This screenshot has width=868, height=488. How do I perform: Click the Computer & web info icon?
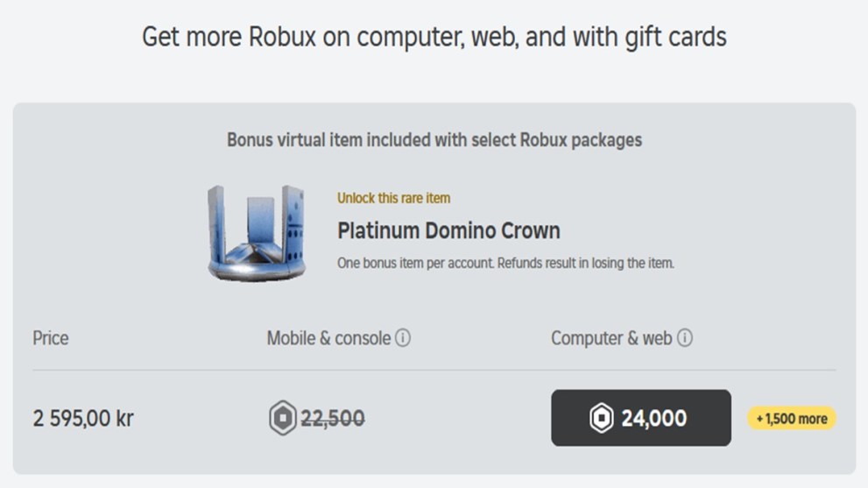pyautogui.click(x=685, y=338)
